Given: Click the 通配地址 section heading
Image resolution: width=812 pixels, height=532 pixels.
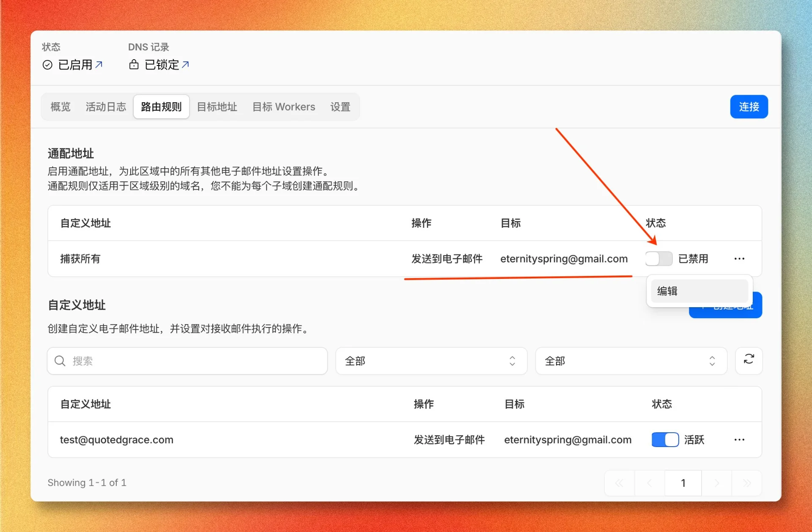Looking at the screenshot, I should pos(71,153).
